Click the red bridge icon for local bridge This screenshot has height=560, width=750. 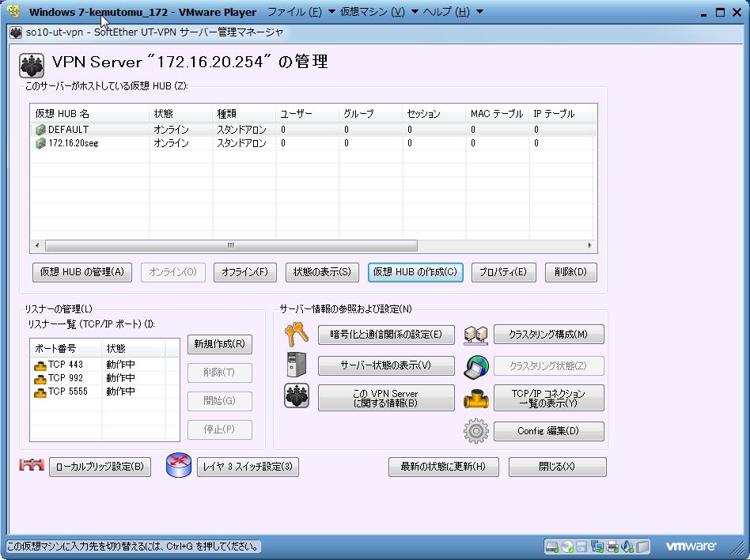32,464
